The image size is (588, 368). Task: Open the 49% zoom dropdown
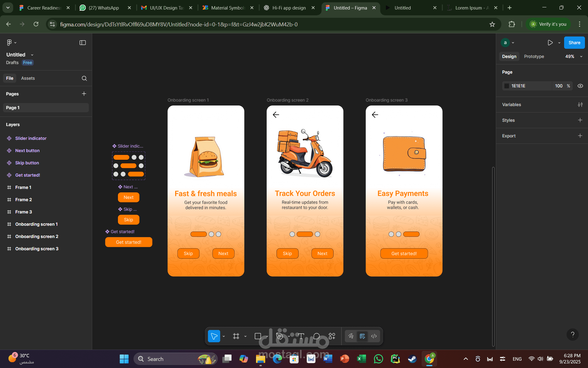click(x=573, y=56)
